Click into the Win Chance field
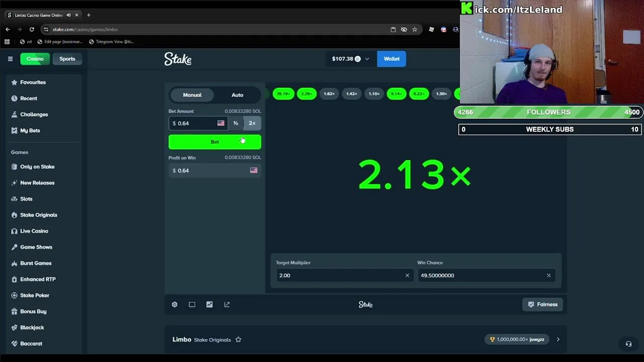Viewport: 644px width, 362px height. [x=486, y=276]
